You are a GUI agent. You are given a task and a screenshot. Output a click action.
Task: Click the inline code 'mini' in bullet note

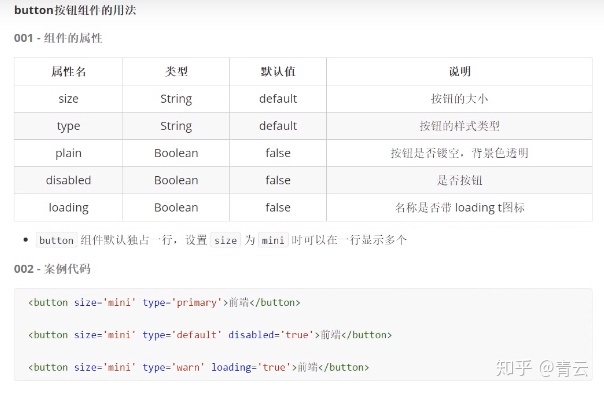tap(273, 240)
